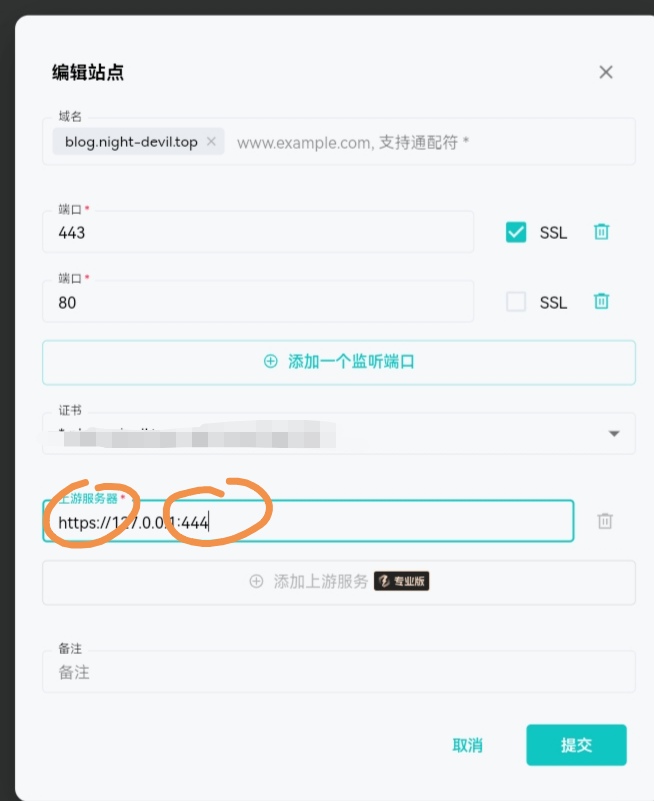
Task: Click the 上游服务器 address field
Action: [x=308, y=521]
